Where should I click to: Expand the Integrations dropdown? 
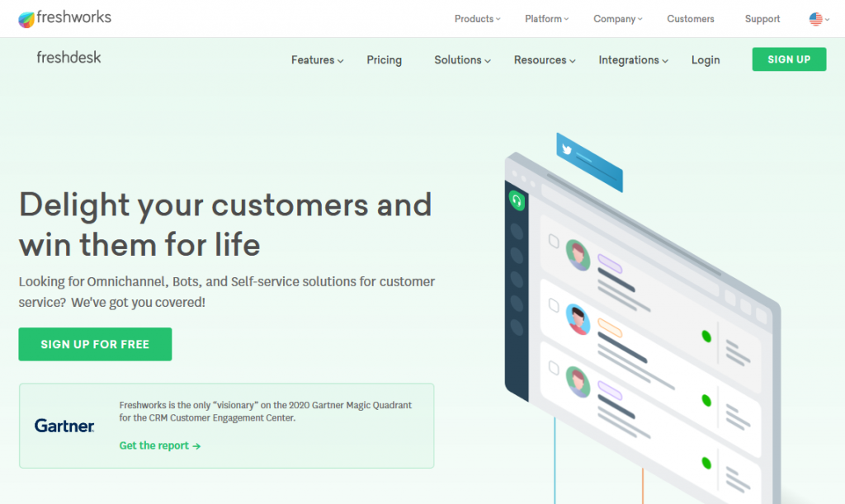633,59
